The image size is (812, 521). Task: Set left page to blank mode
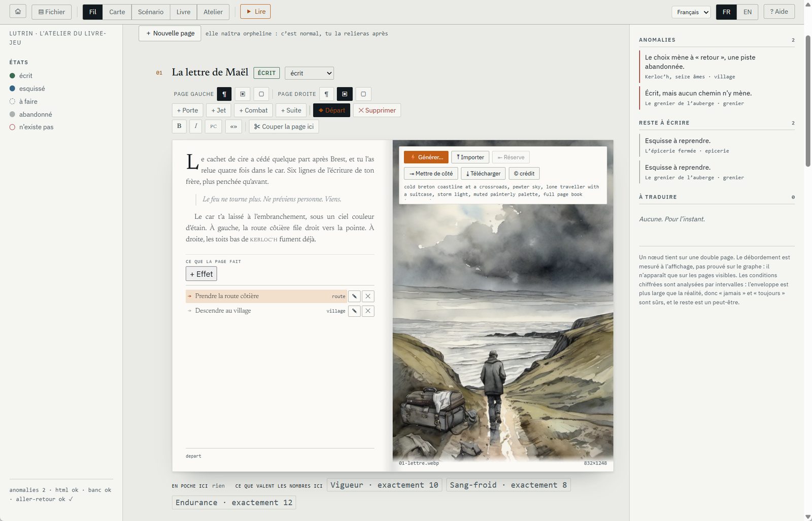[x=261, y=94]
